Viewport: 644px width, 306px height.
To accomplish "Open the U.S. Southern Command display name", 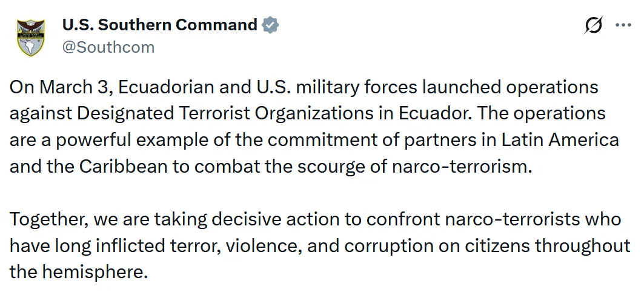I will click(159, 25).
